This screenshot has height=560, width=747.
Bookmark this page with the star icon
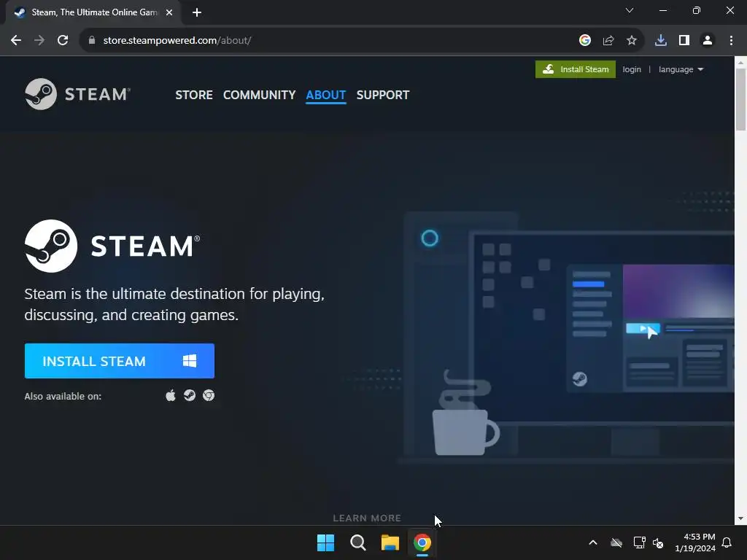632,41
